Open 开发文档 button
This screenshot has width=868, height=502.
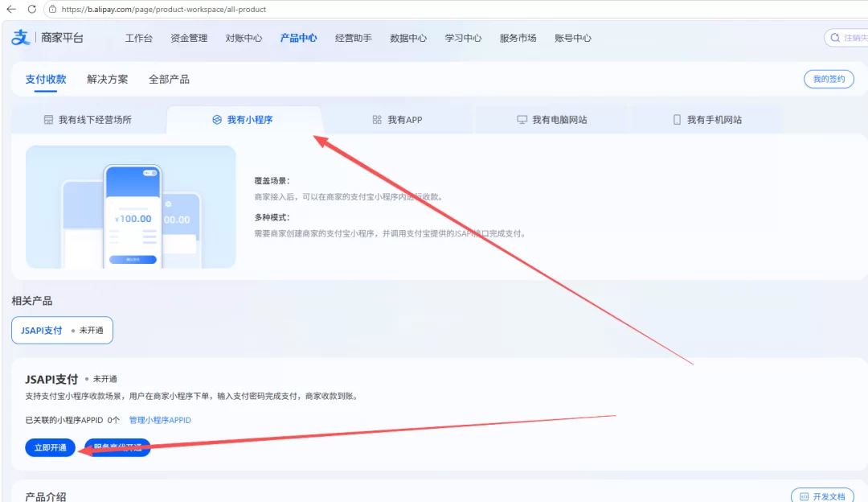coord(823,496)
